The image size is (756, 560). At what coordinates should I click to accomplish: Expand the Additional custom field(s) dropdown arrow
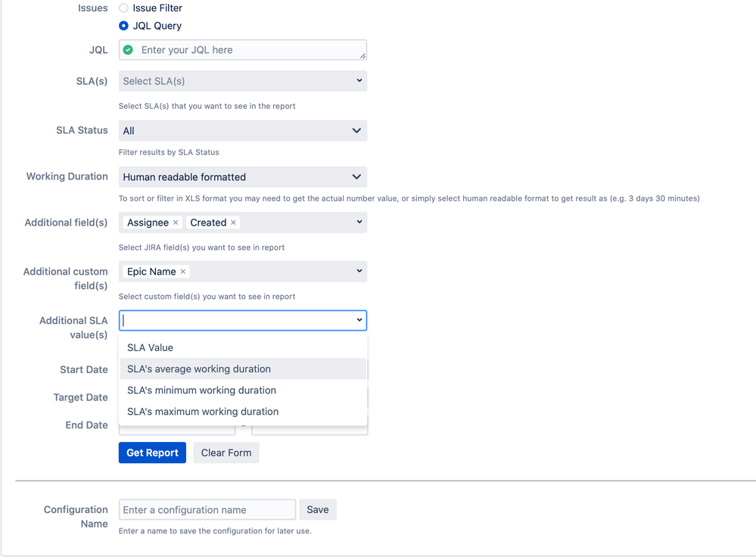(359, 271)
